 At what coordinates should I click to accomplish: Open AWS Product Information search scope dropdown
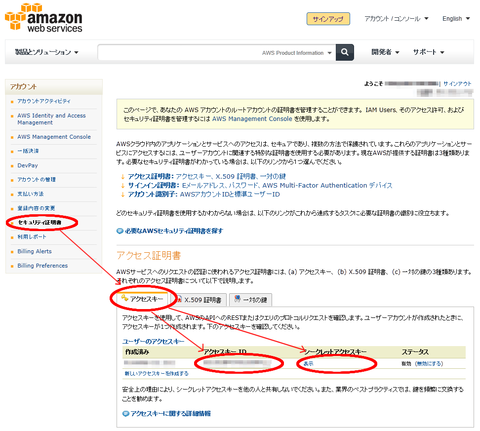[x=297, y=53]
